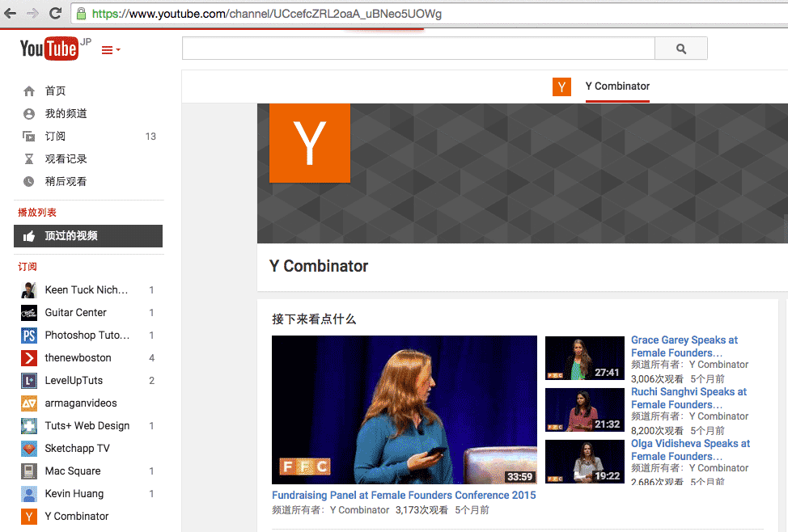Open Photoshop Tuto... PS icon
Screen dimensions: 788x532
coord(29,335)
